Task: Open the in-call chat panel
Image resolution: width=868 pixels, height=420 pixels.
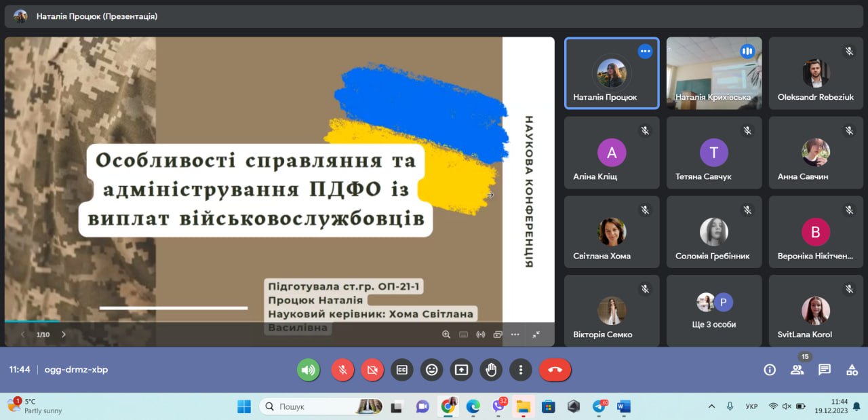Action: (x=824, y=370)
